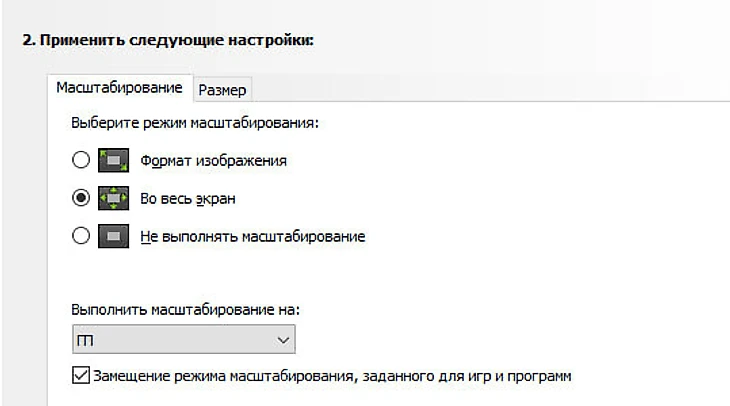The height and width of the screenshot is (406, 730).
Task: Click the chevron arrow of the ГП combo box
Action: [x=280, y=342]
